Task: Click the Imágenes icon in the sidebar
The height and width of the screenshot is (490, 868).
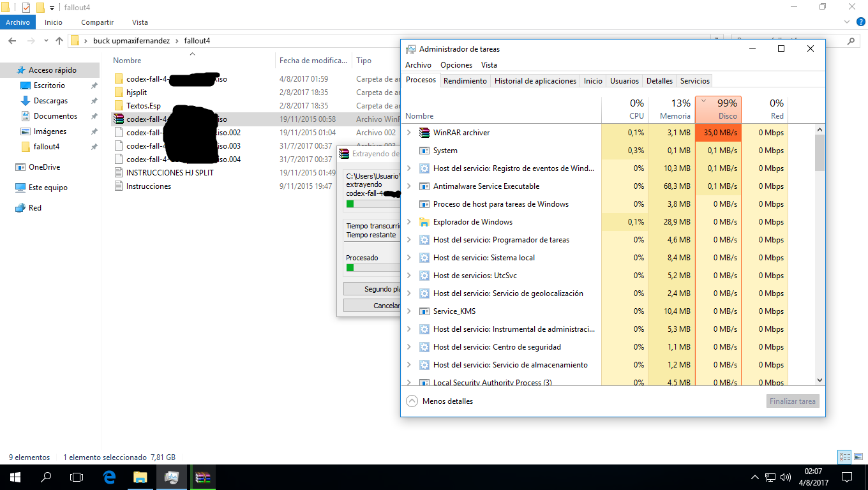Action: (x=26, y=131)
